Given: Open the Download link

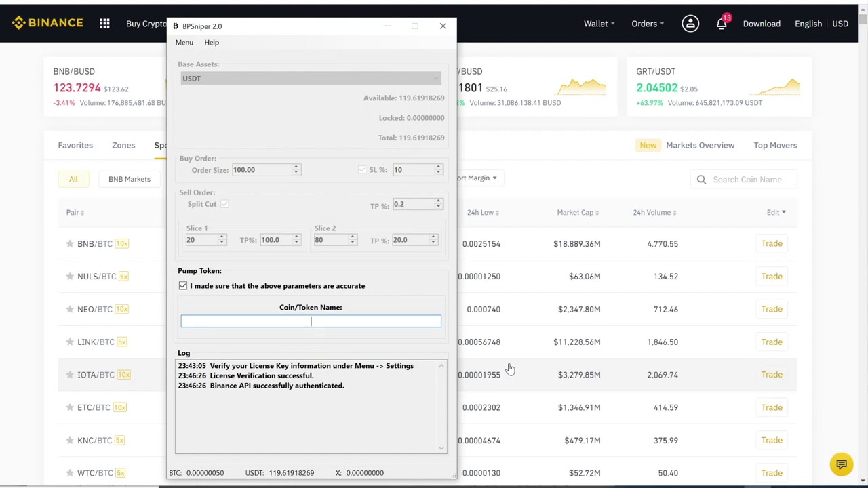Looking at the screenshot, I should click(x=762, y=24).
